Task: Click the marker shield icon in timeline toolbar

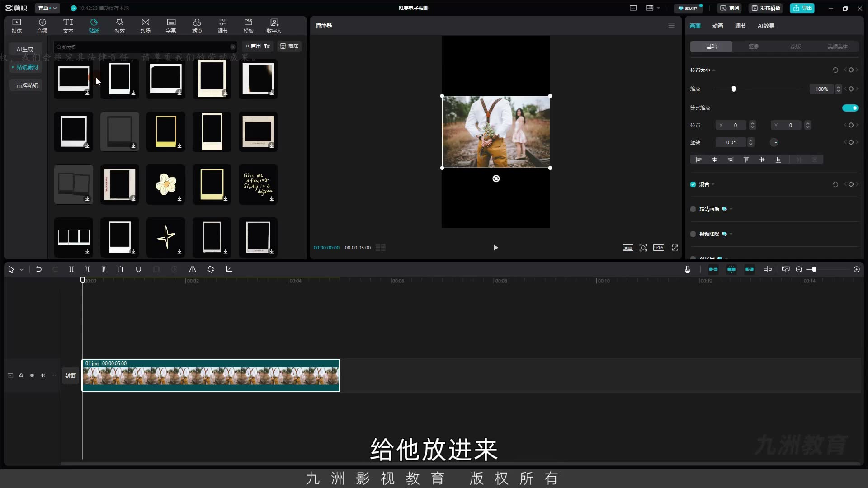Action: 138,269
